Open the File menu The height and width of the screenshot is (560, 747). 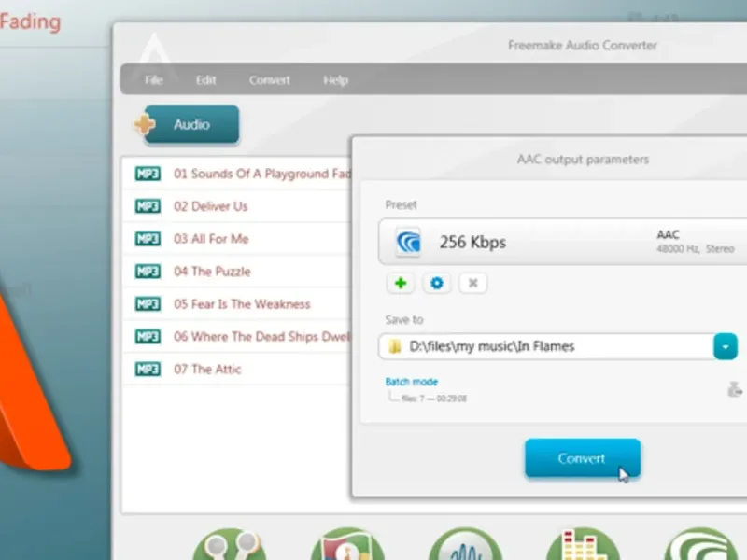[x=153, y=80]
